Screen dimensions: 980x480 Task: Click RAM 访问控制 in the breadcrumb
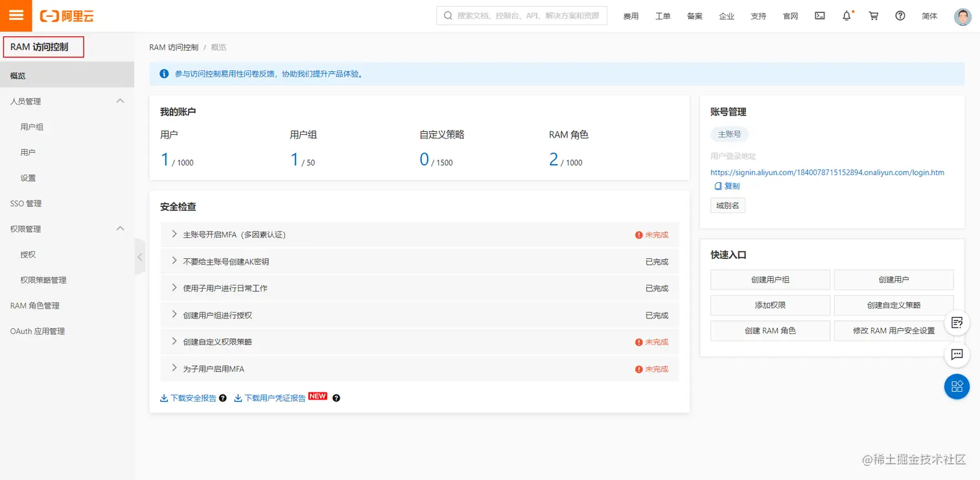tap(174, 47)
